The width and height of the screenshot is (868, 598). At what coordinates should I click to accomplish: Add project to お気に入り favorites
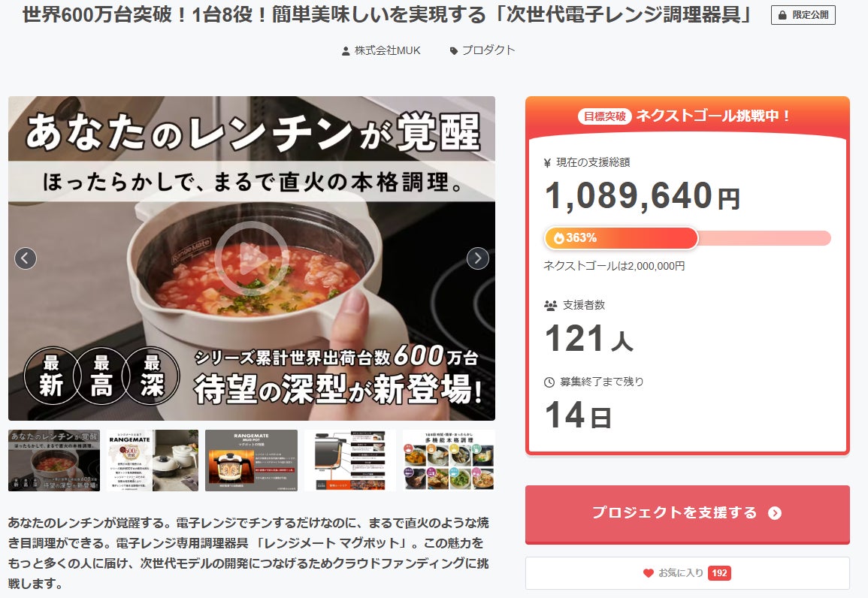pyautogui.click(x=688, y=573)
